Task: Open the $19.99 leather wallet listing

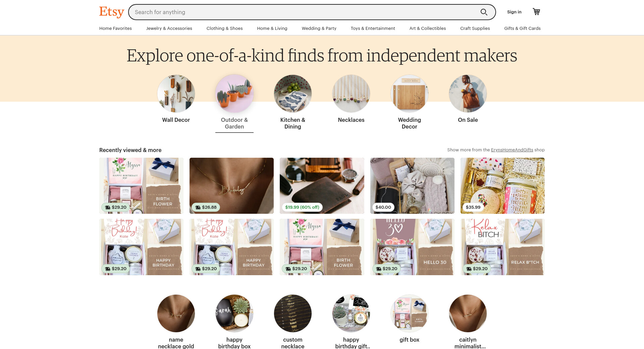Action: click(x=322, y=186)
